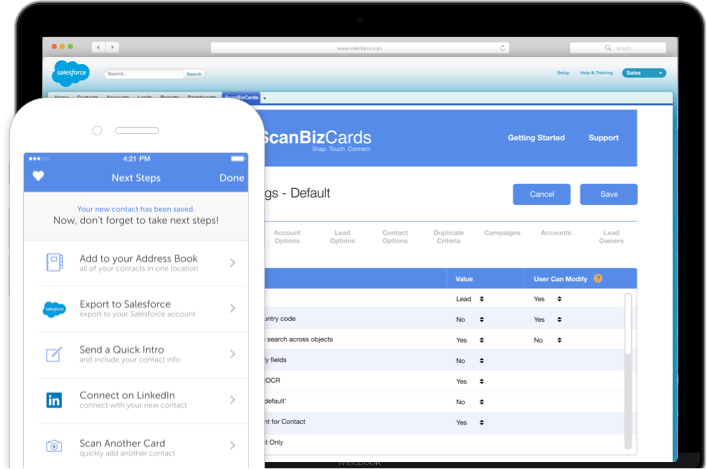
Task: Click the browser search field
Action: (618, 48)
